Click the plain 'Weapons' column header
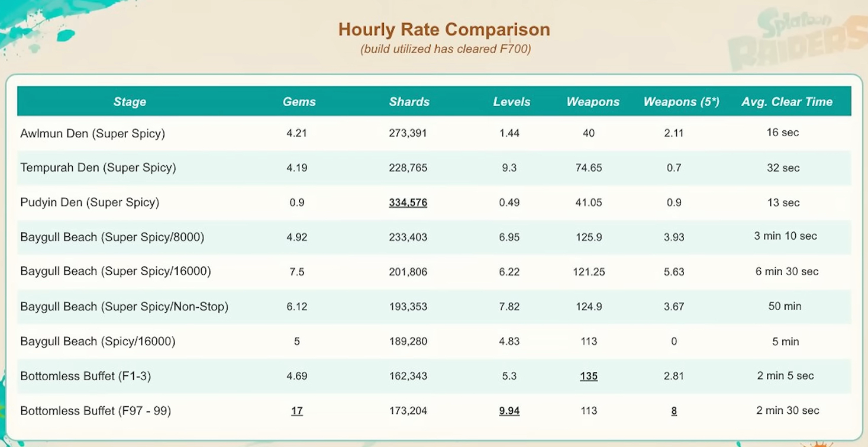This screenshot has width=868, height=447. pyautogui.click(x=593, y=102)
